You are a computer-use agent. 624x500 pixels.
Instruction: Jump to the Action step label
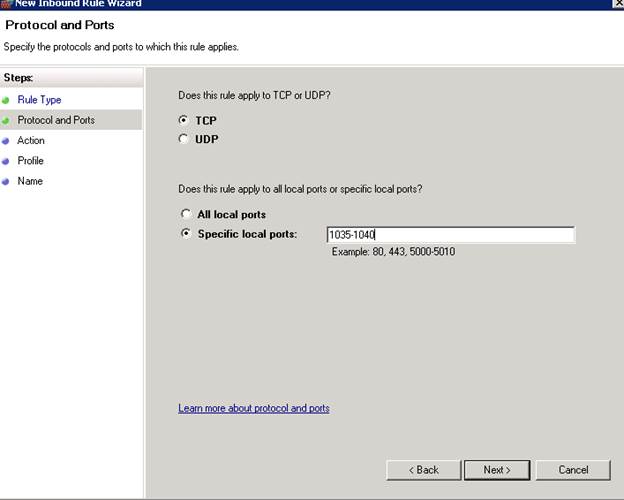click(x=31, y=141)
